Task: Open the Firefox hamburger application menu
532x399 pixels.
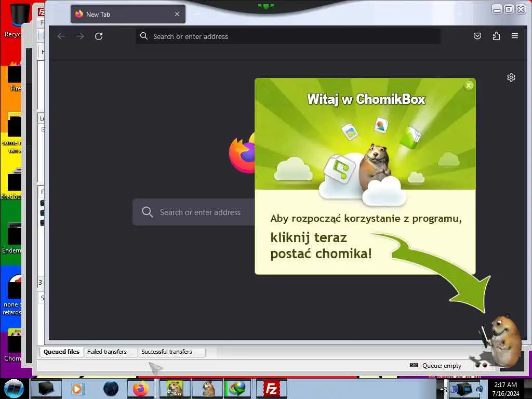Action: point(515,36)
